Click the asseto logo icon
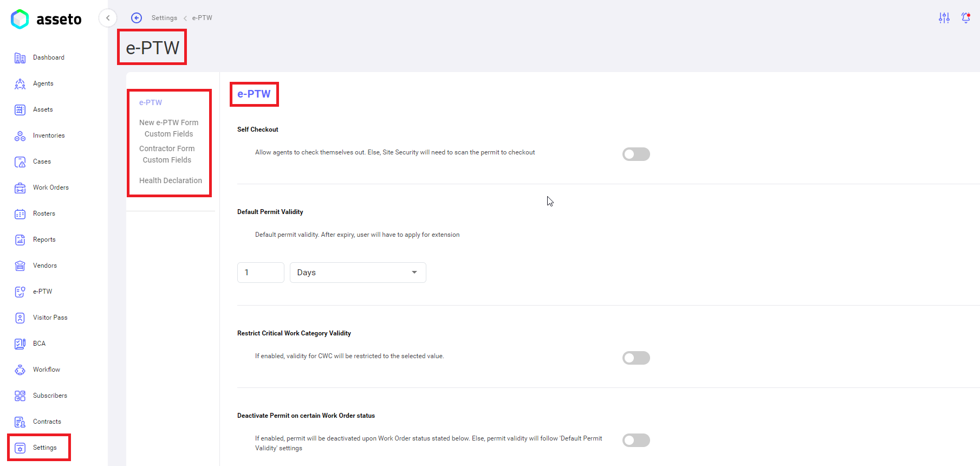 coord(20,19)
